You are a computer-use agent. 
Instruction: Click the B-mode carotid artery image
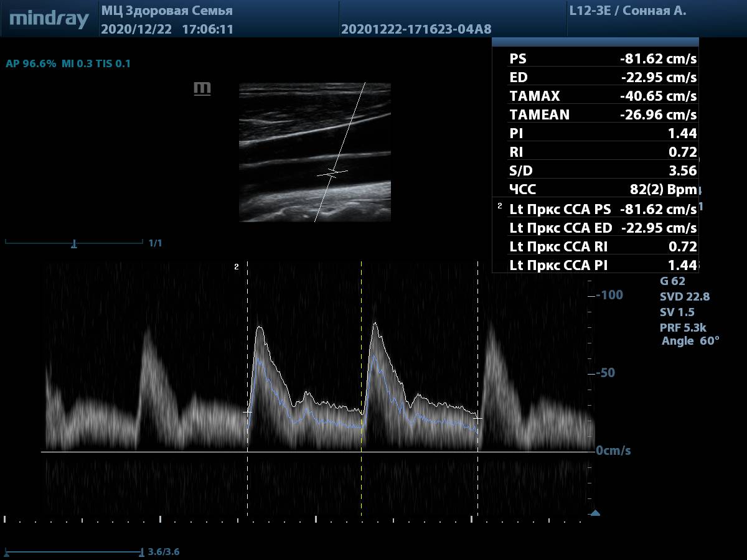315,152
